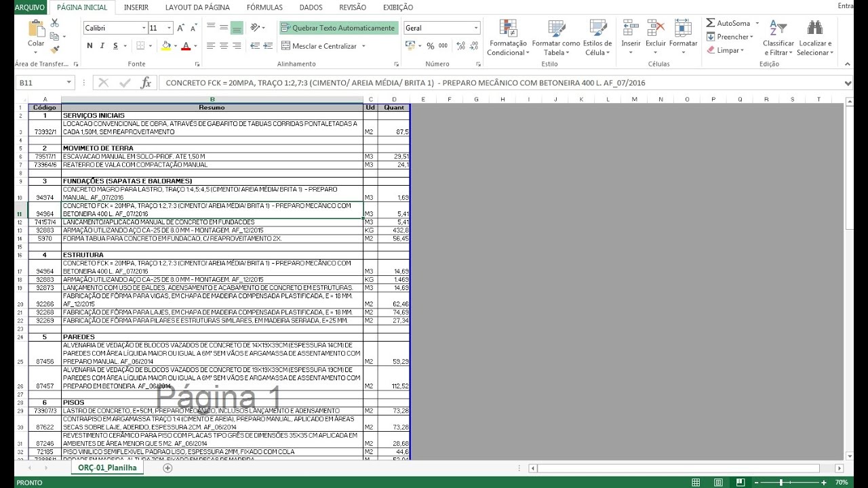Click the accounting number format icon
The height and width of the screenshot is (488, 868).
pyautogui.click(x=410, y=46)
